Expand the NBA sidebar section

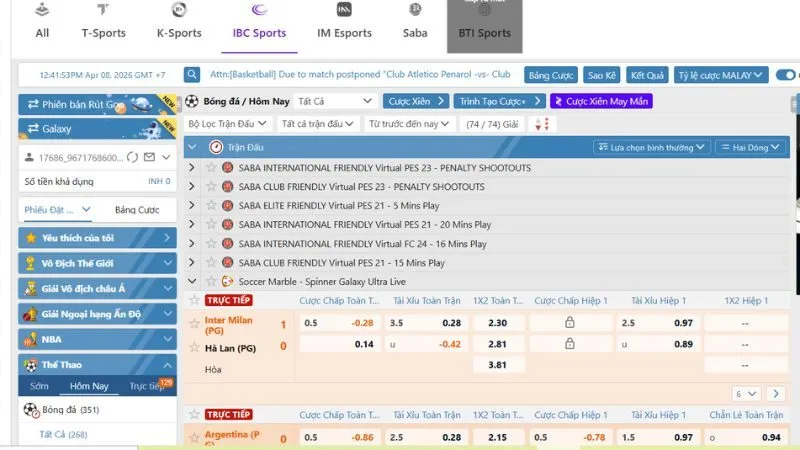97,339
